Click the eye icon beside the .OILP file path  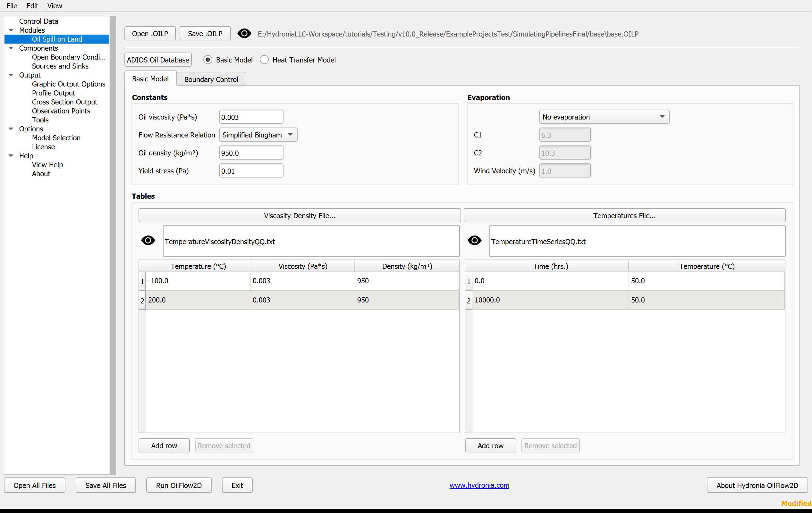click(x=244, y=34)
